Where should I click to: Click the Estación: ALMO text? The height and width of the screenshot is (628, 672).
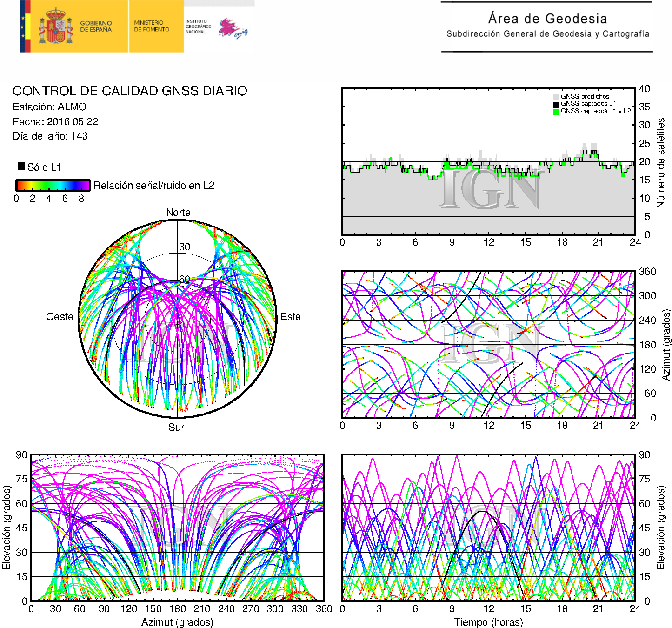pos(49,107)
